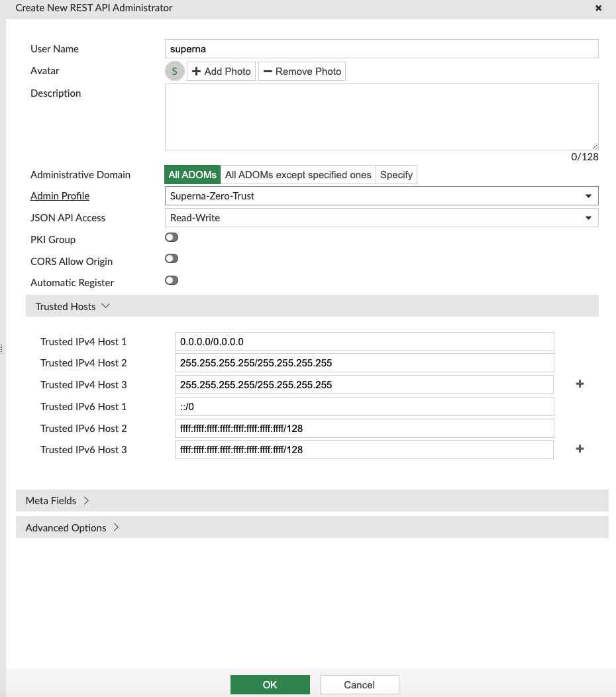The width and height of the screenshot is (616, 697).
Task: Choose the All ADOMs option
Action: click(192, 175)
